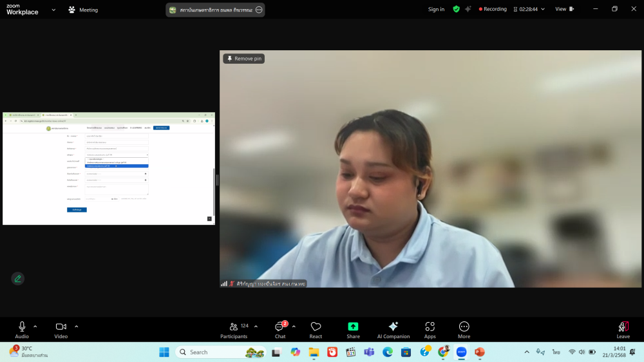This screenshot has width=644, height=362.
Task: Open PowerPoint from the Windows taskbar
Action: pos(479,352)
